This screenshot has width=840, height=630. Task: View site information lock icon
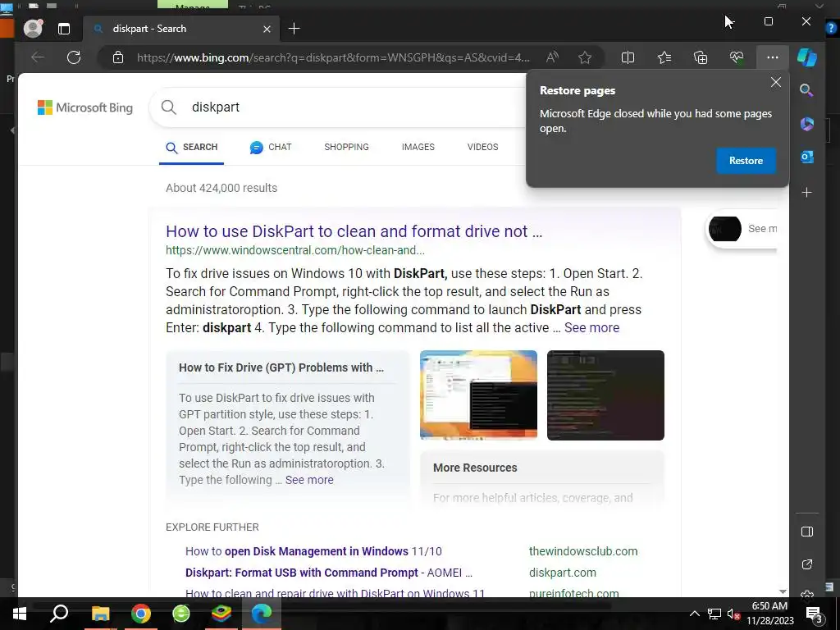pyautogui.click(x=118, y=57)
